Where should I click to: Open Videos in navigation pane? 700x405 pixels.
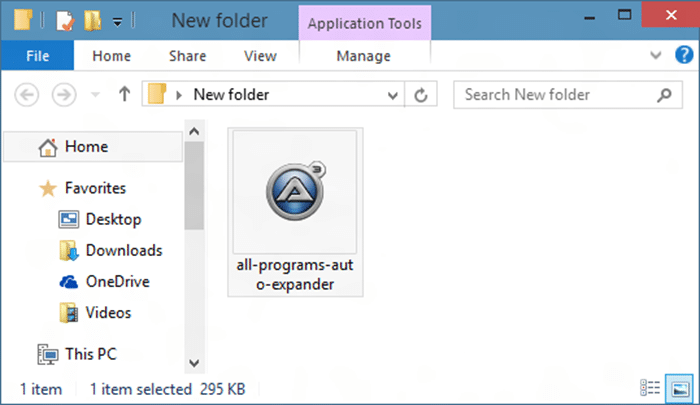click(108, 313)
